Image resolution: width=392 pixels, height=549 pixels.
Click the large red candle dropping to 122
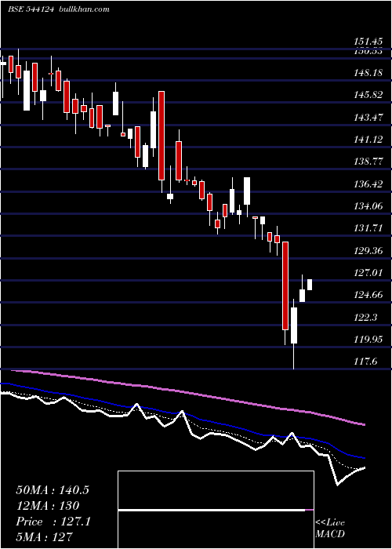click(x=285, y=285)
